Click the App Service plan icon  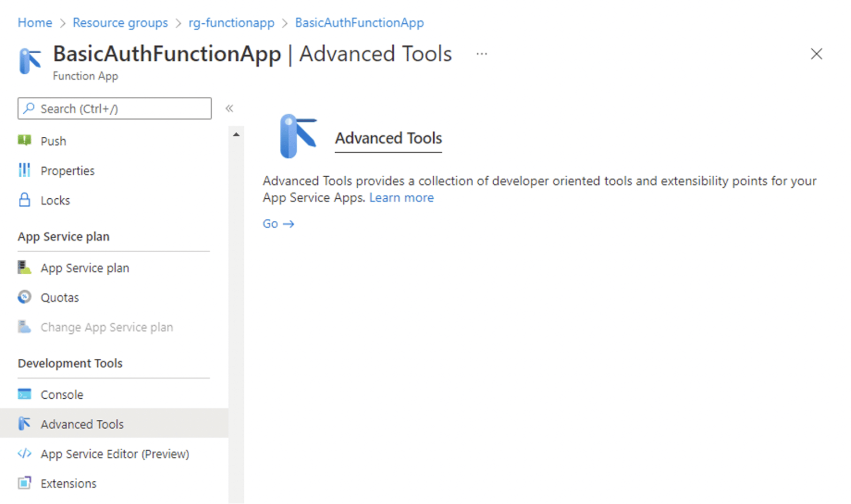(x=24, y=268)
